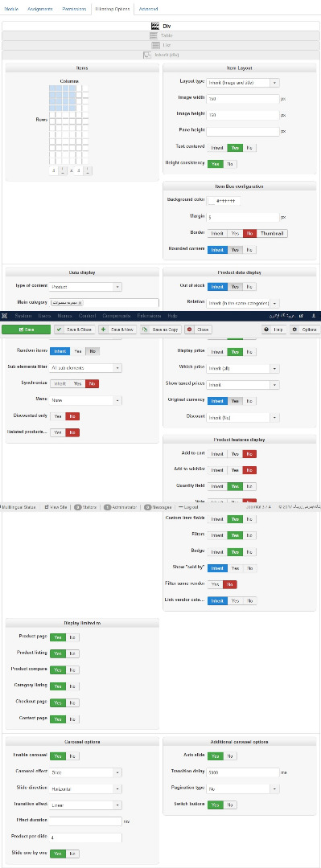Open the Extensions menu
321x868 pixels.
point(150,315)
